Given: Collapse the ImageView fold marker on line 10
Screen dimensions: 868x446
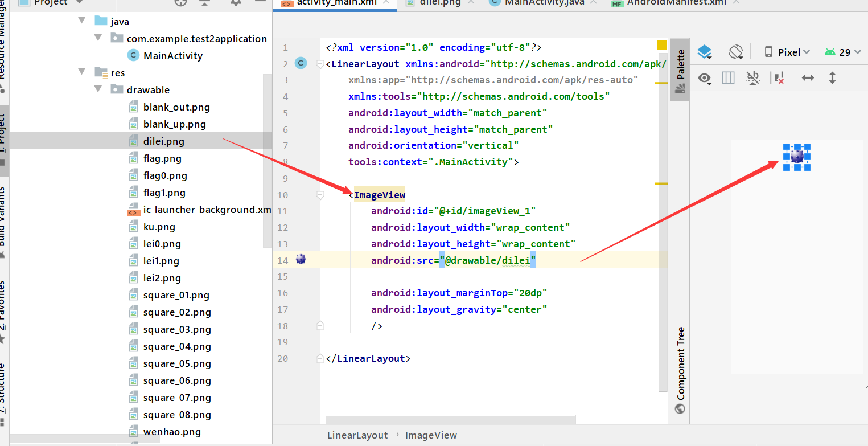Looking at the screenshot, I should pyautogui.click(x=320, y=195).
